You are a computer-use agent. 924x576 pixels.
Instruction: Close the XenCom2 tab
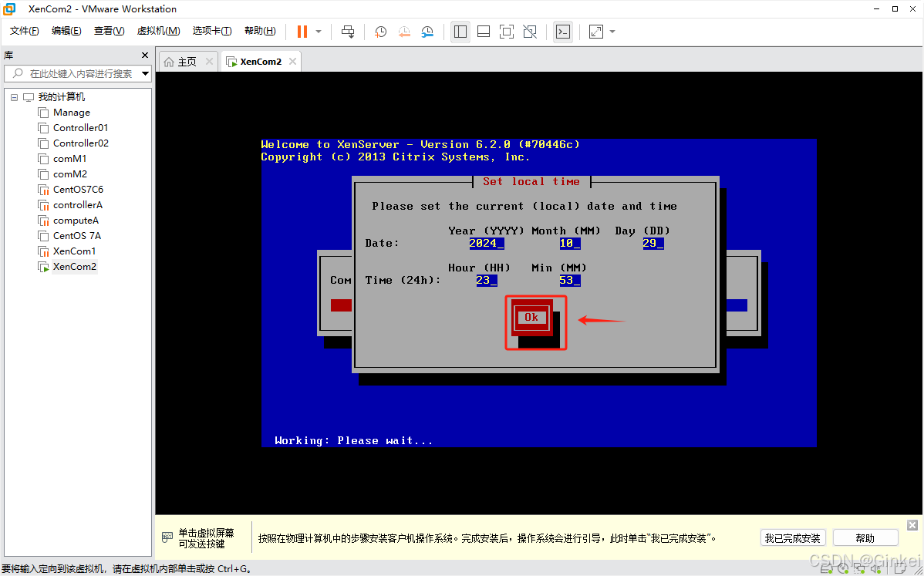293,62
